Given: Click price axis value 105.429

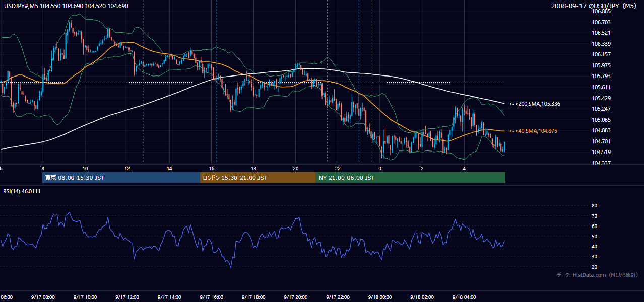Looking at the screenshot, I should [602, 98].
